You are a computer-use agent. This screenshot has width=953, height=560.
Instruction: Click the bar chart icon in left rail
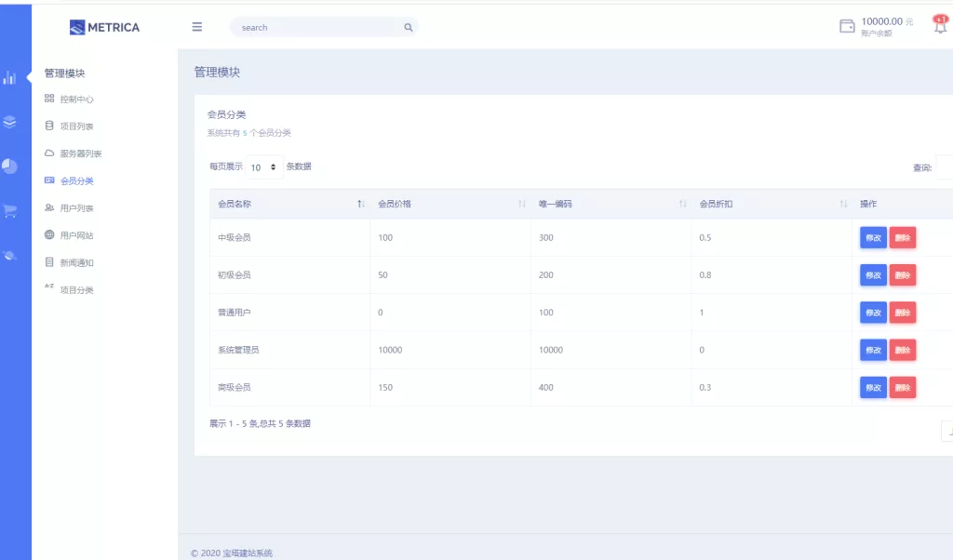(9, 78)
